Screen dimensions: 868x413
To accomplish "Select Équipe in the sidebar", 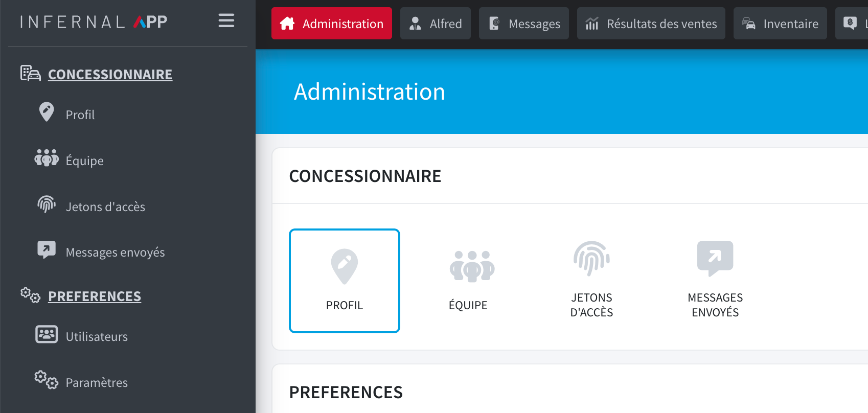I will point(85,160).
